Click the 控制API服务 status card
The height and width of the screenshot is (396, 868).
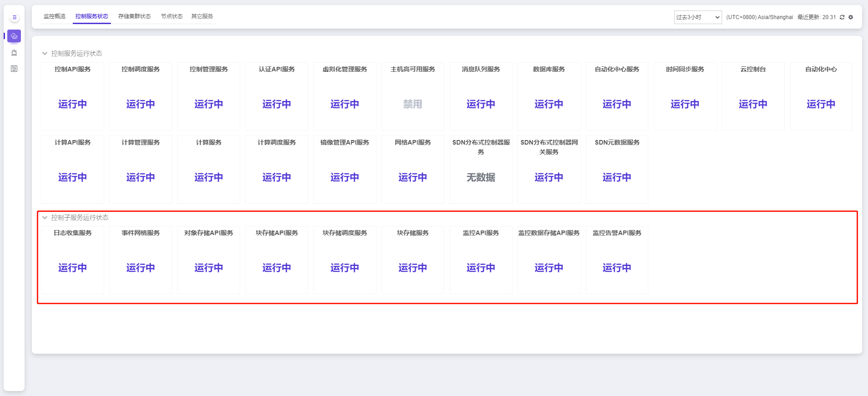pos(73,96)
